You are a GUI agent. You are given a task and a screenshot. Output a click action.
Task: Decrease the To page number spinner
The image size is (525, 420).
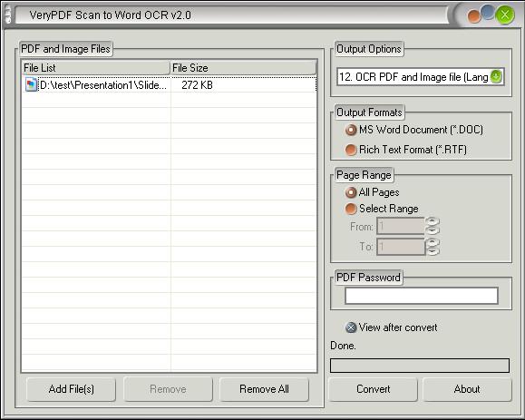433,251
